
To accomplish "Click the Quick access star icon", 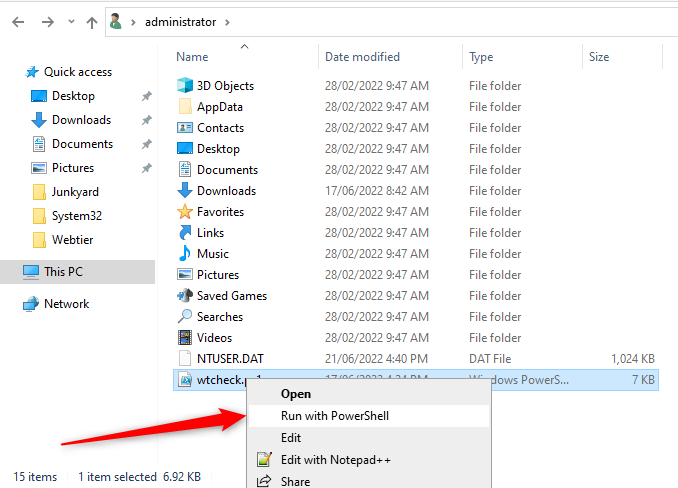I will pyautogui.click(x=32, y=72).
